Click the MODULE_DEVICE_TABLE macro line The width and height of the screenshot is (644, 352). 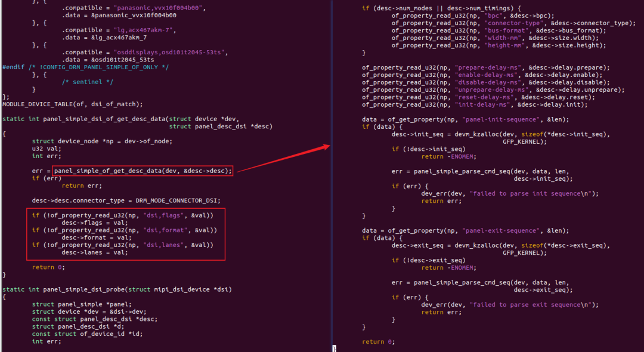[x=73, y=104]
